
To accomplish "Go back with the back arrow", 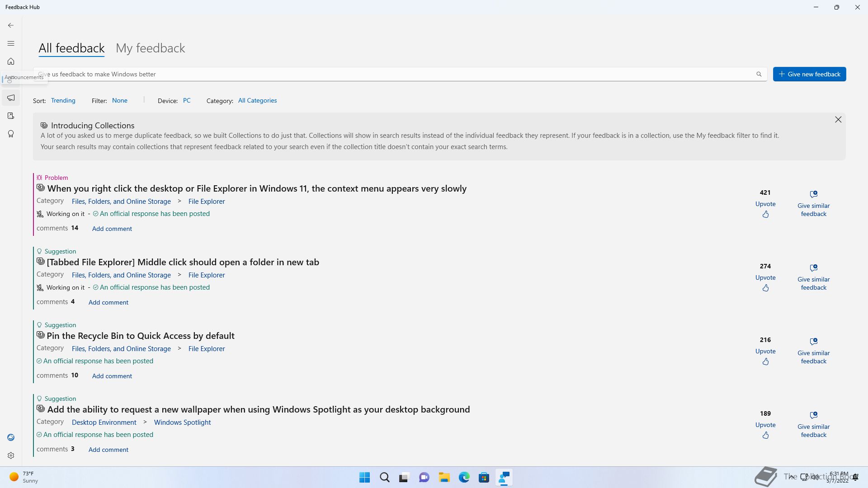I will click(11, 25).
